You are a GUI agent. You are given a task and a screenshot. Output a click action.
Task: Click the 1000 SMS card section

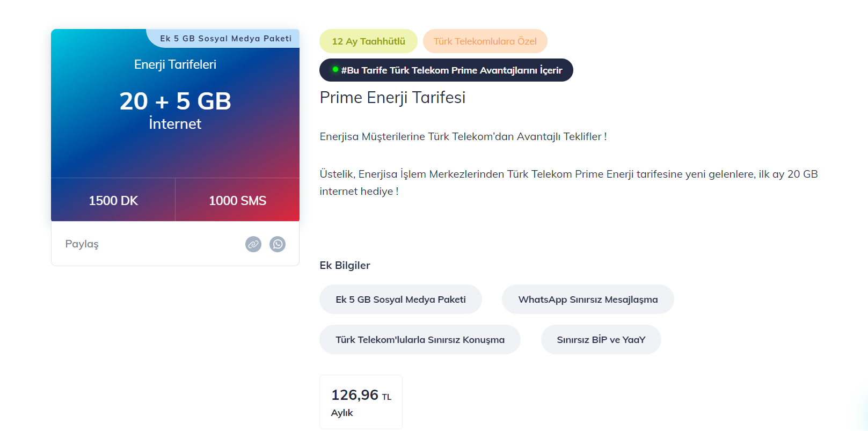tap(237, 200)
